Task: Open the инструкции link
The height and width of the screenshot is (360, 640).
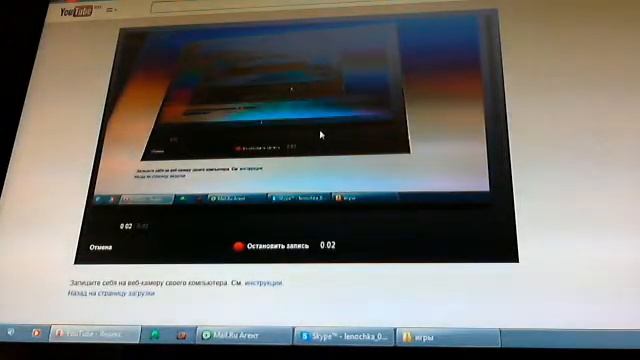Action: [x=263, y=282]
